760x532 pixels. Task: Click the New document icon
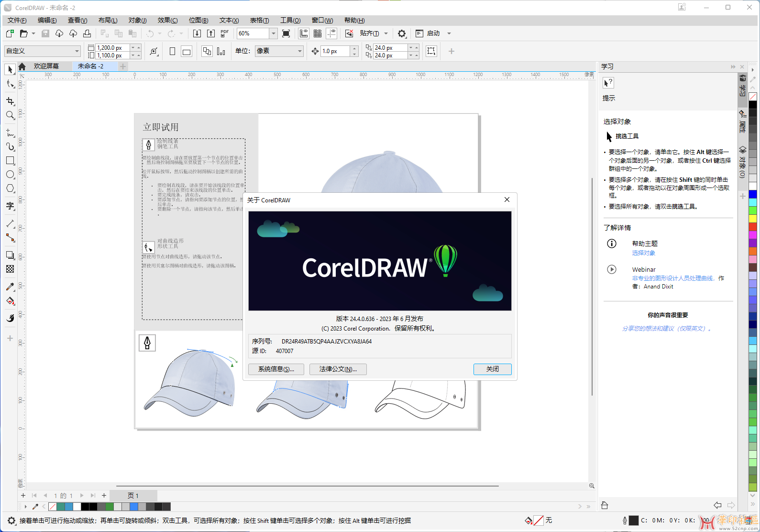point(10,33)
